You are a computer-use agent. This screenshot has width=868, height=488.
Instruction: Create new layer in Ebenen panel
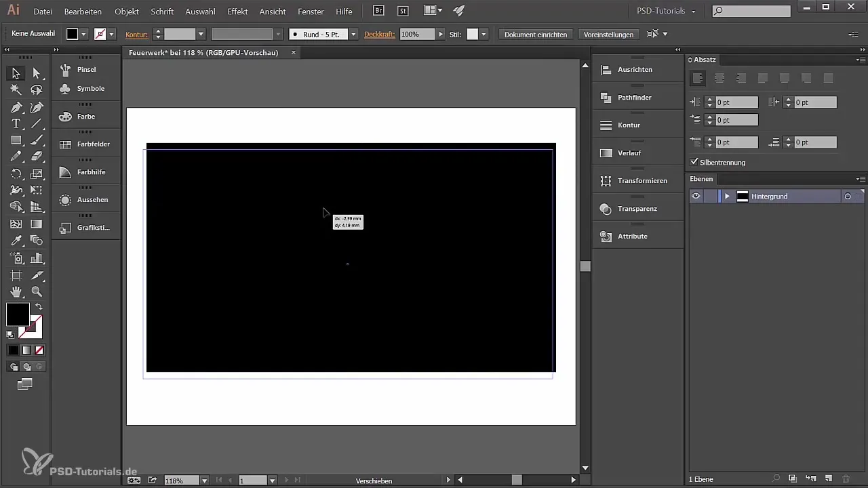828,479
